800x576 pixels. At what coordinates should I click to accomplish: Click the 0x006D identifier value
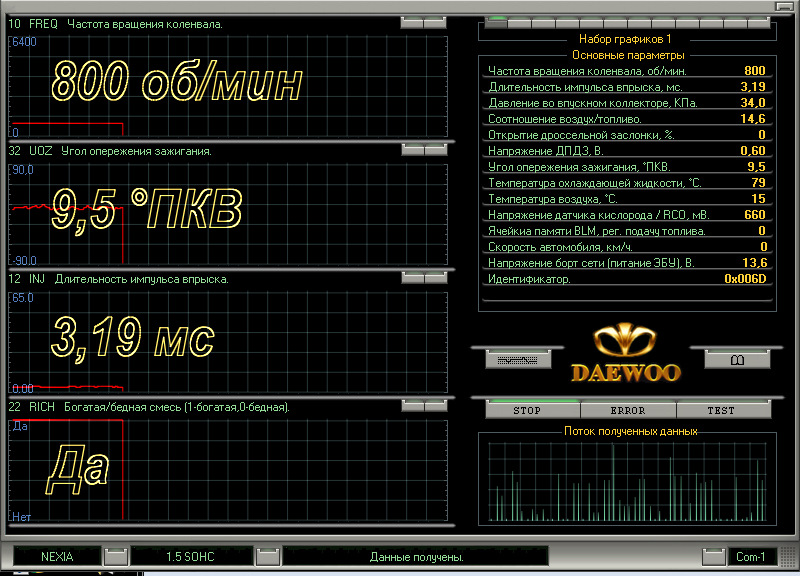[x=745, y=279]
